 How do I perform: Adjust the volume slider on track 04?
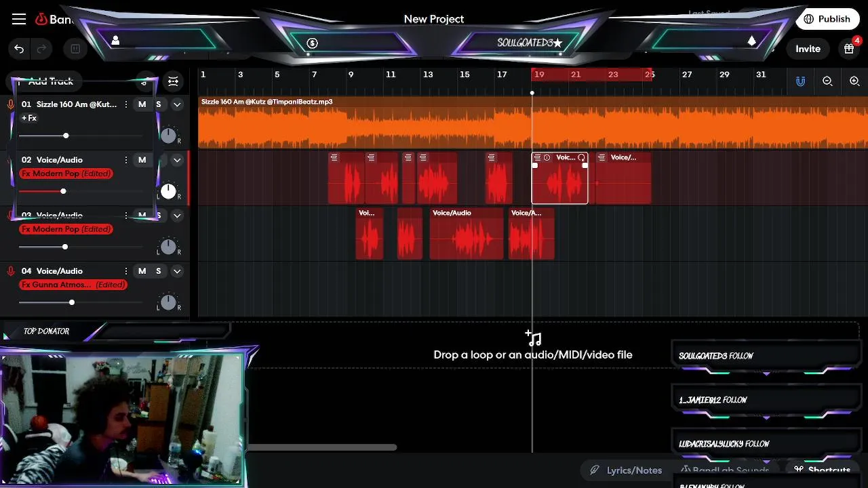point(71,302)
